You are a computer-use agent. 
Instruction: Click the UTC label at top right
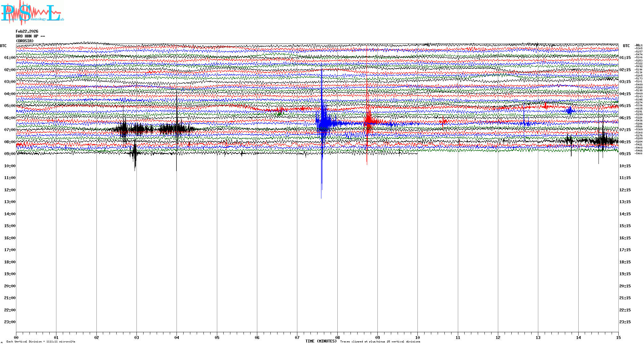(626, 46)
